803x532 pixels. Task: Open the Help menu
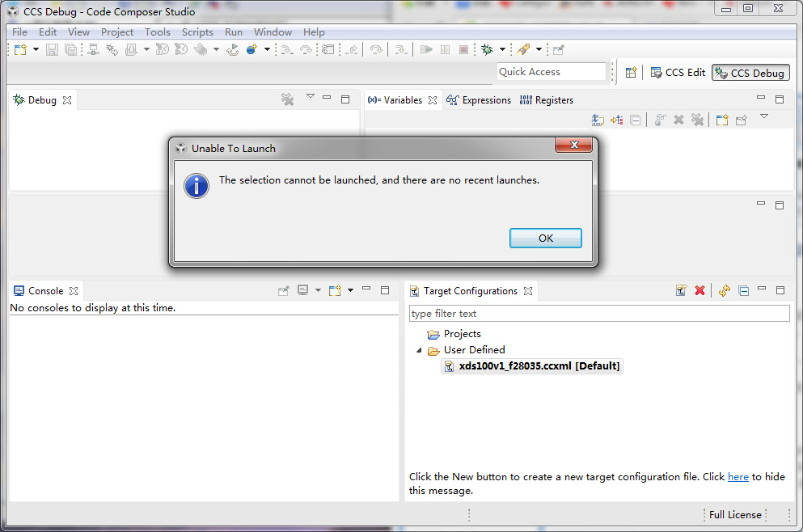pos(314,32)
